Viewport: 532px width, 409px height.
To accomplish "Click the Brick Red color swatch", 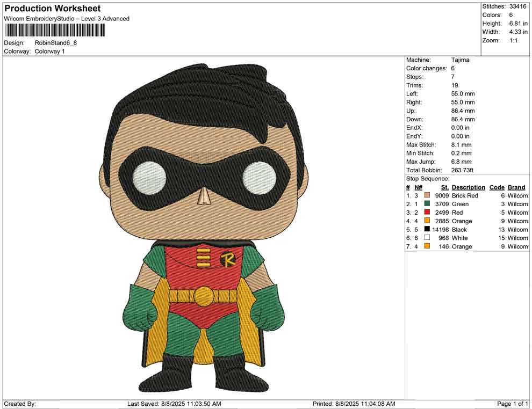I will coord(427,195).
